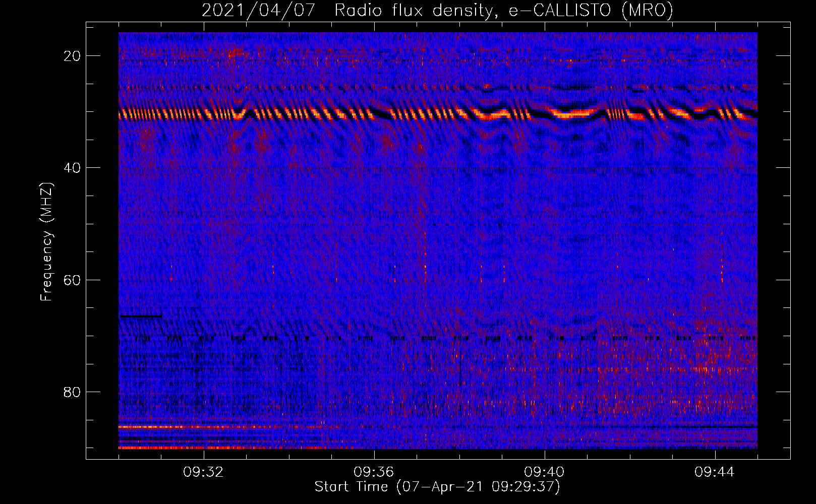Click the plot title '2021/04/07 Radio flux density, e-CALLISTO (MRO)'
Screen dimensions: 816x504
437,10
